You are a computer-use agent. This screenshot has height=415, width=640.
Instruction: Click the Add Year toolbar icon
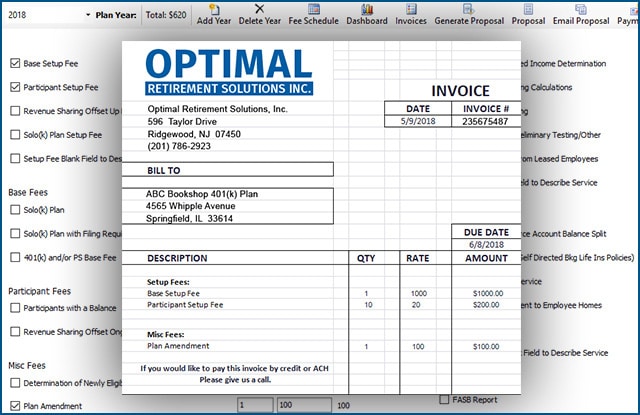point(214,9)
